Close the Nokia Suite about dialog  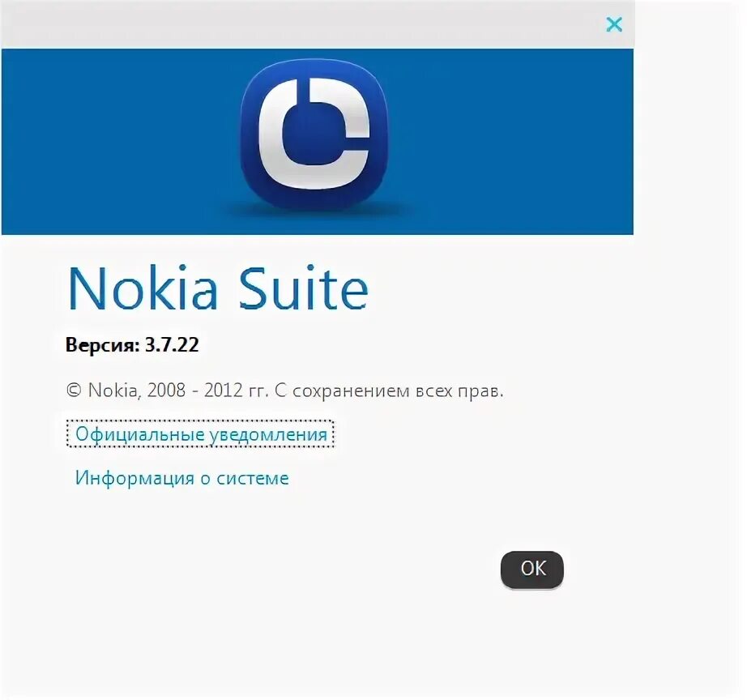(x=614, y=24)
